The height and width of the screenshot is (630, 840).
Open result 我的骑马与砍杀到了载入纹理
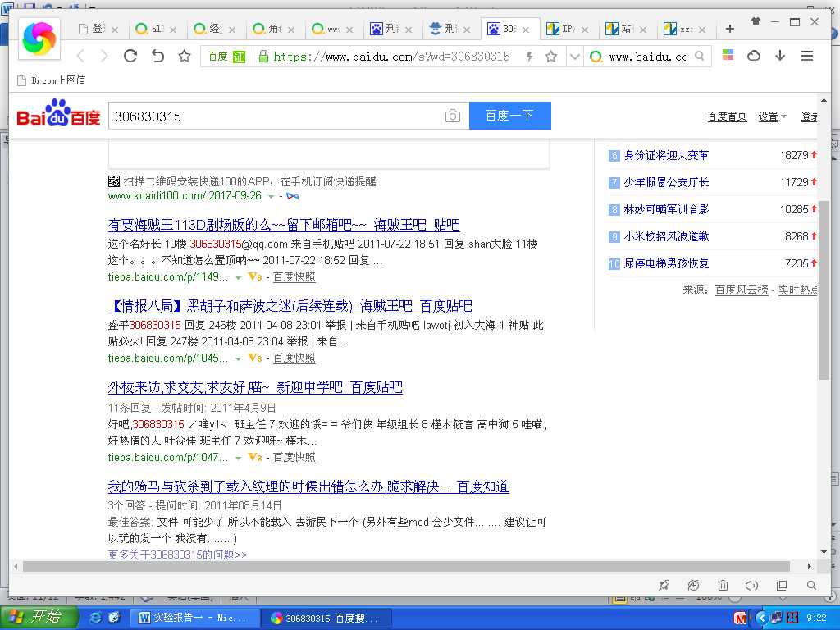(x=308, y=486)
